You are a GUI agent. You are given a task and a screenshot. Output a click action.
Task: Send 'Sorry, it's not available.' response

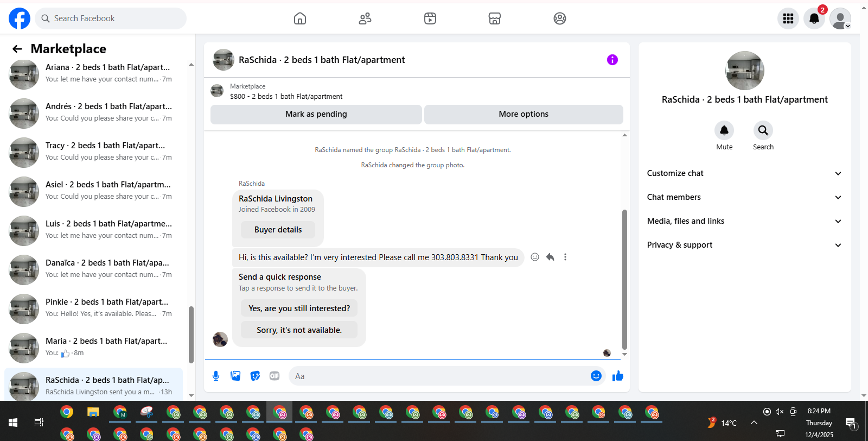pos(299,330)
